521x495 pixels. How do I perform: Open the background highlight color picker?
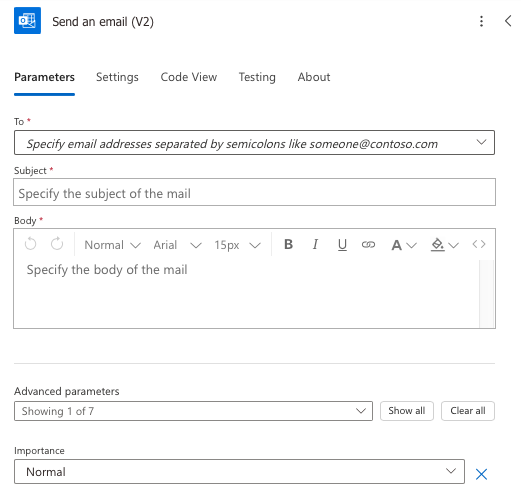(445, 245)
